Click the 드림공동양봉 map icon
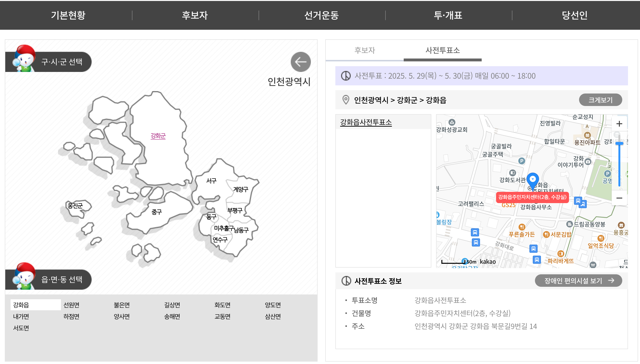The image size is (640, 364). click(x=569, y=224)
